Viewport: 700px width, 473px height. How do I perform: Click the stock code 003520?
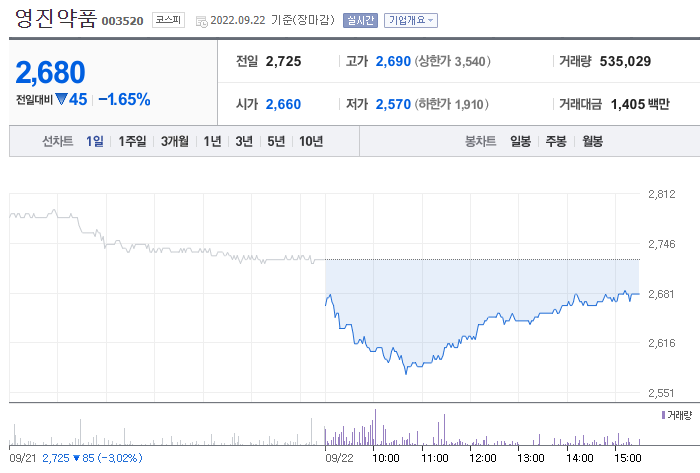click(122, 21)
